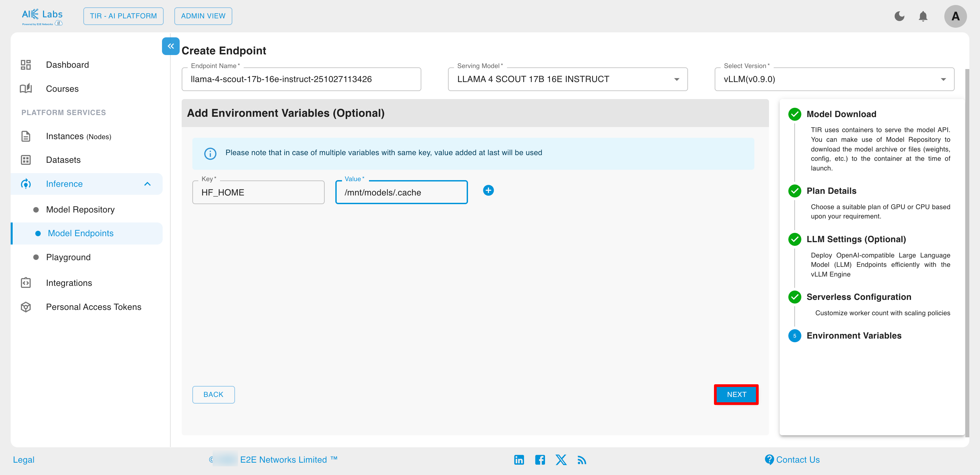Open LinkedIn footer icon
Viewport: 980px width, 475px height.
519,460
